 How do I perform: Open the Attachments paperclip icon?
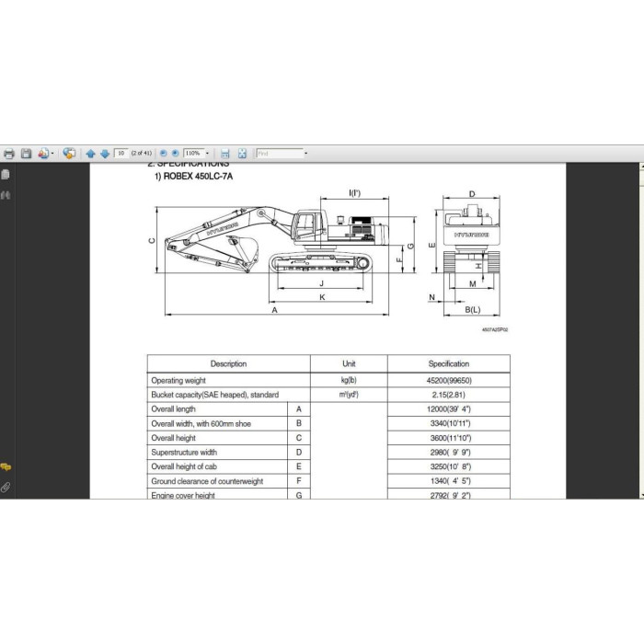tap(6, 487)
